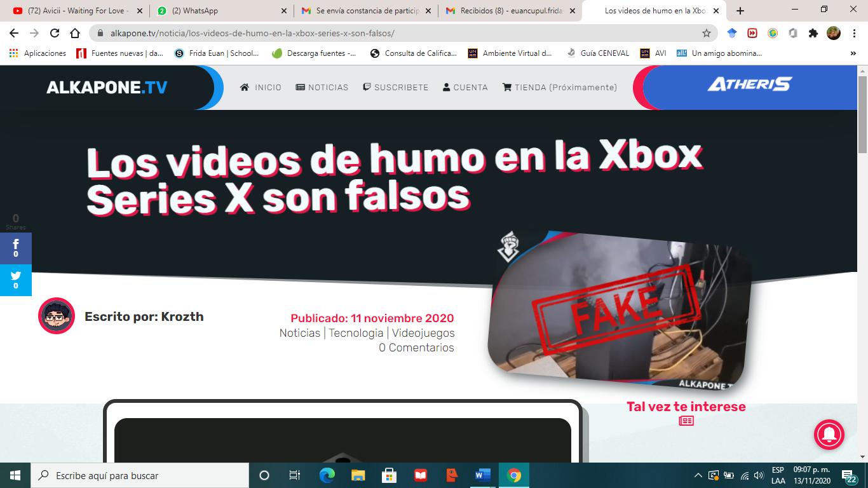Share the article on Facebook
868x488 pixels.
click(16, 248)
